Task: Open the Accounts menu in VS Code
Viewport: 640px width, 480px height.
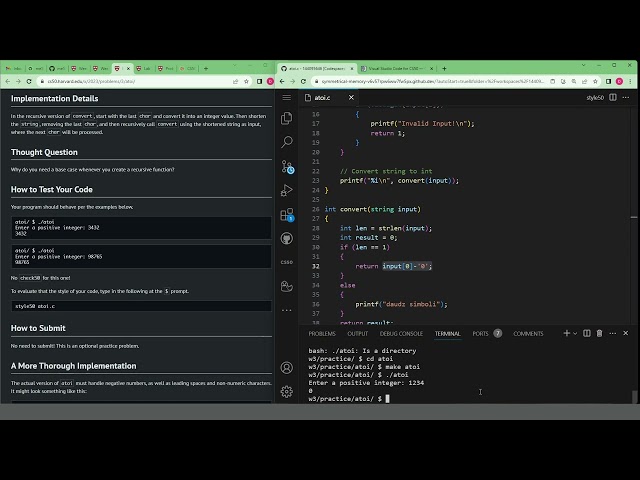Action: (x=287, y=368)
